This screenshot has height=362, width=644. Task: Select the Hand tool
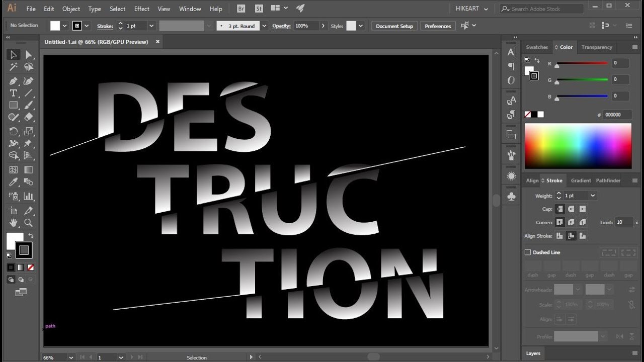click(x=14, y=223)
